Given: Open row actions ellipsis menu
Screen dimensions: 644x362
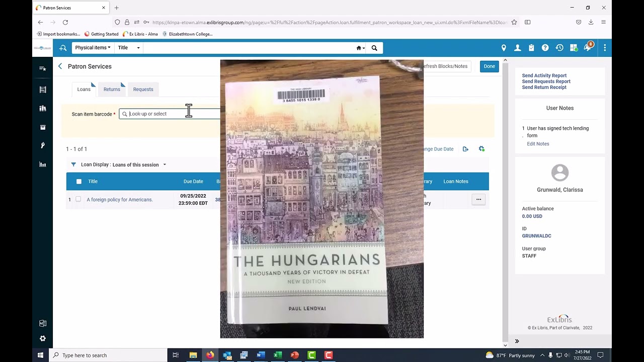Looking at the screenshot, I should pyautogui.click(x=479, y=200).
